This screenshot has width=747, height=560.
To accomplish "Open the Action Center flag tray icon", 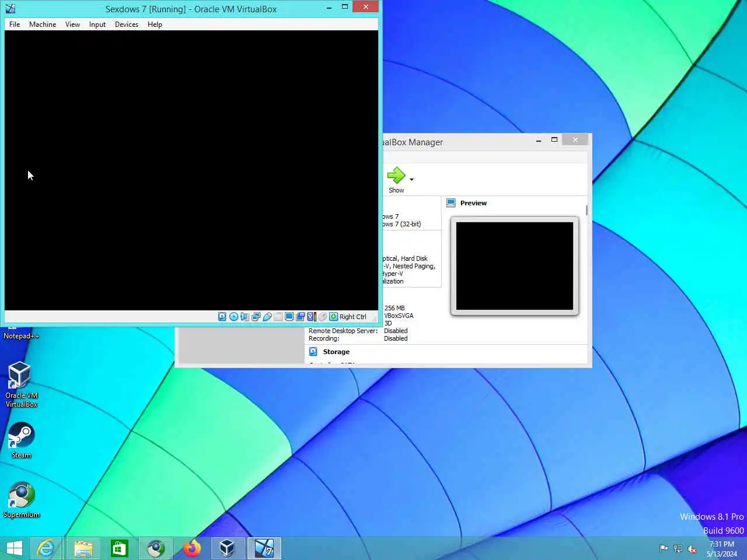I will click(x=664, y=548).
